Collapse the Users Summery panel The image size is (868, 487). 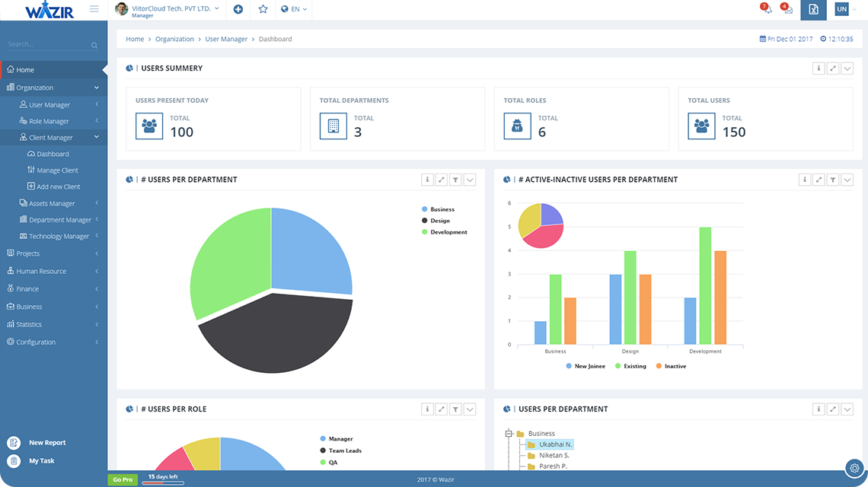(x=847, y=68)
